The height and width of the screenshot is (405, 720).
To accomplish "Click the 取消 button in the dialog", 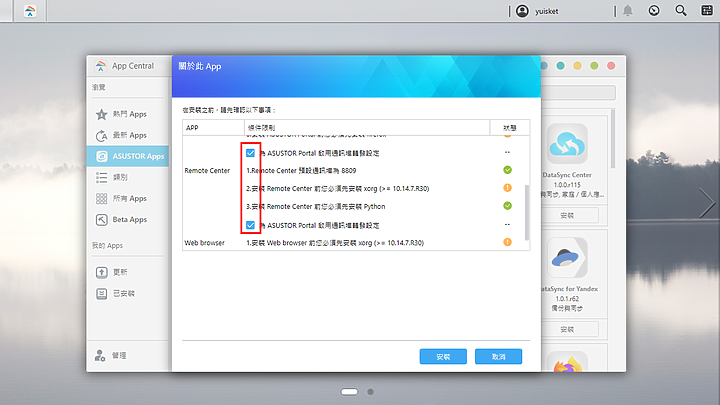I will (498, 356).
